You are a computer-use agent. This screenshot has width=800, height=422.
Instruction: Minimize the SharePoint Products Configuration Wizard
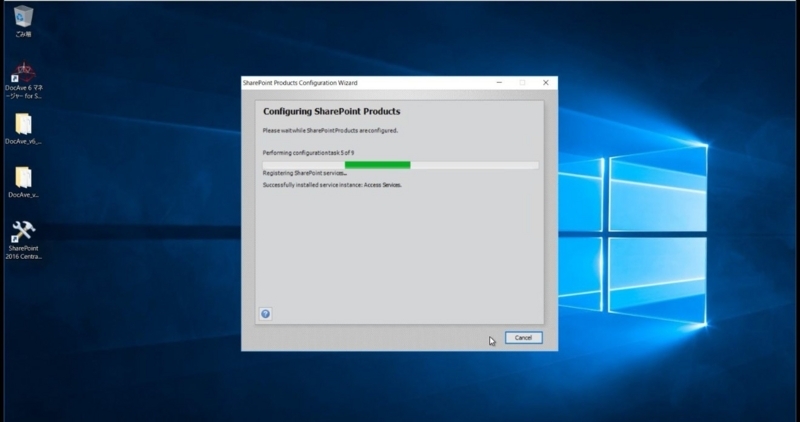(x=499, y=83)
